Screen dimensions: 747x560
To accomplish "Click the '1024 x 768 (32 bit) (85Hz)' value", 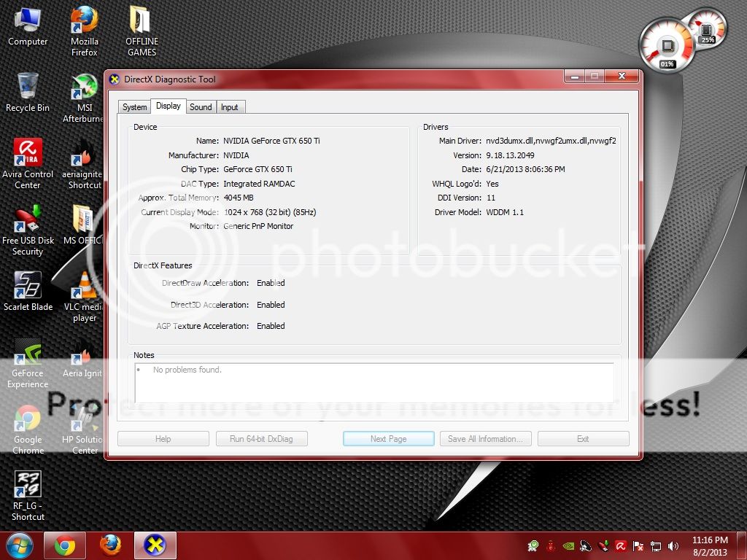I will [270, 212].
